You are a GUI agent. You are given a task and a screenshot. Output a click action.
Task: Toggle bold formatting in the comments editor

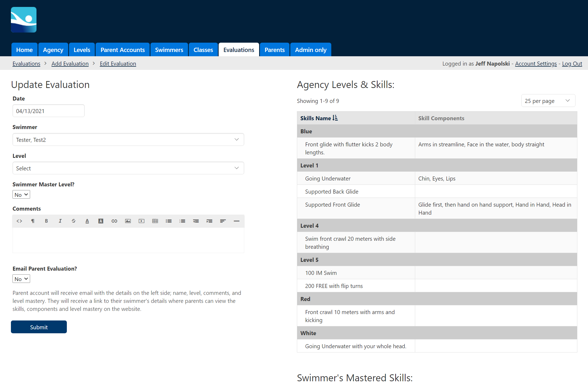pyautogui.click(x=46, y=221)
